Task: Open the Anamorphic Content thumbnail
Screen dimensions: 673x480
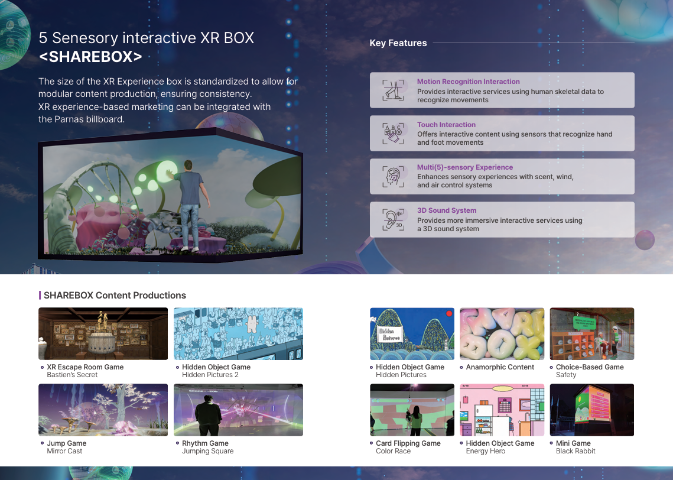Action: point(502,334)
